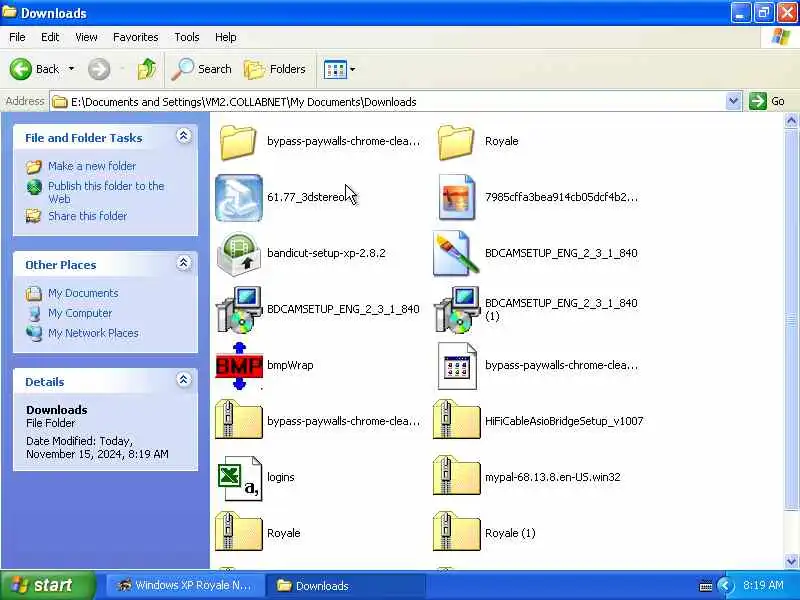Switch to Windows XP Royale taskbar window
Image resolution: width=800 pixels, height=600 pixels.
click(x=185, y=585)
